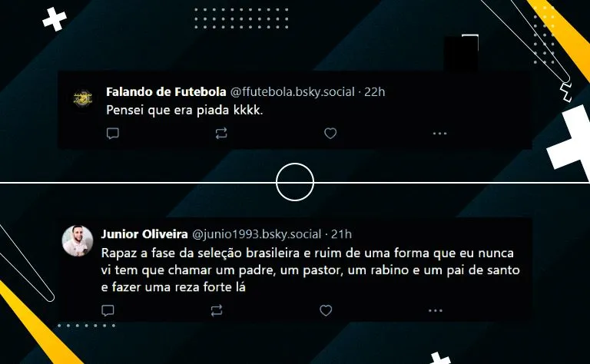Image resolution: width=590 pixels, height=364 pixels.
Task: Repost Junior Oliveira's post
Action: (217, 310)
